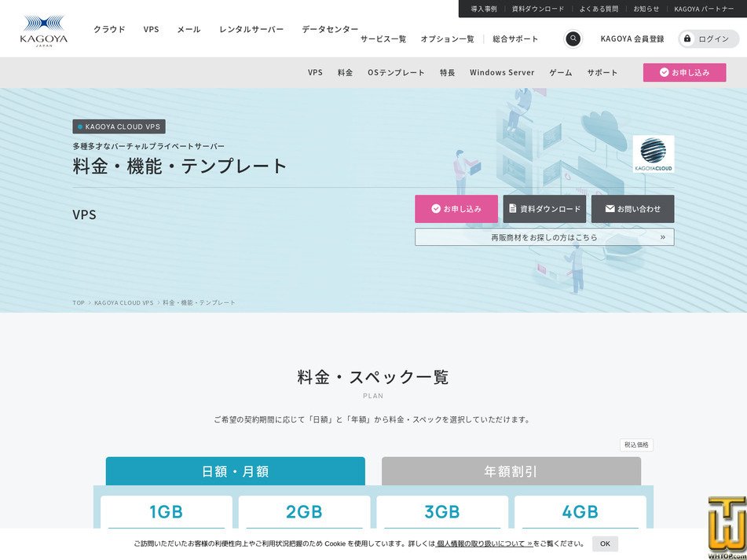The width and height of the screenshot is (747, 560).
Task: Switch to the 年額割引 tab
Action: [511, 471]
